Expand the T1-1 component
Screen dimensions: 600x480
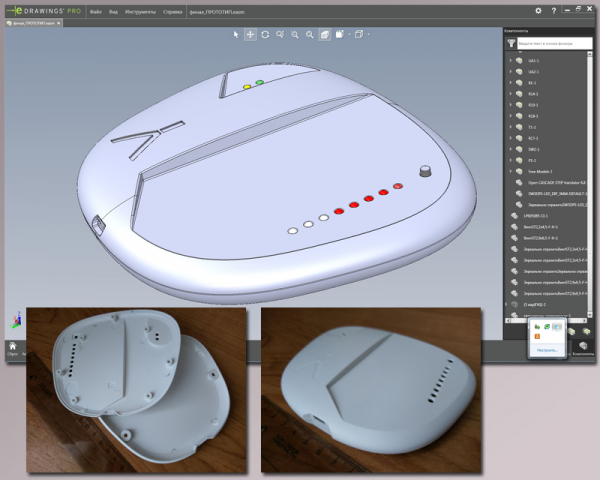point(510,127)
